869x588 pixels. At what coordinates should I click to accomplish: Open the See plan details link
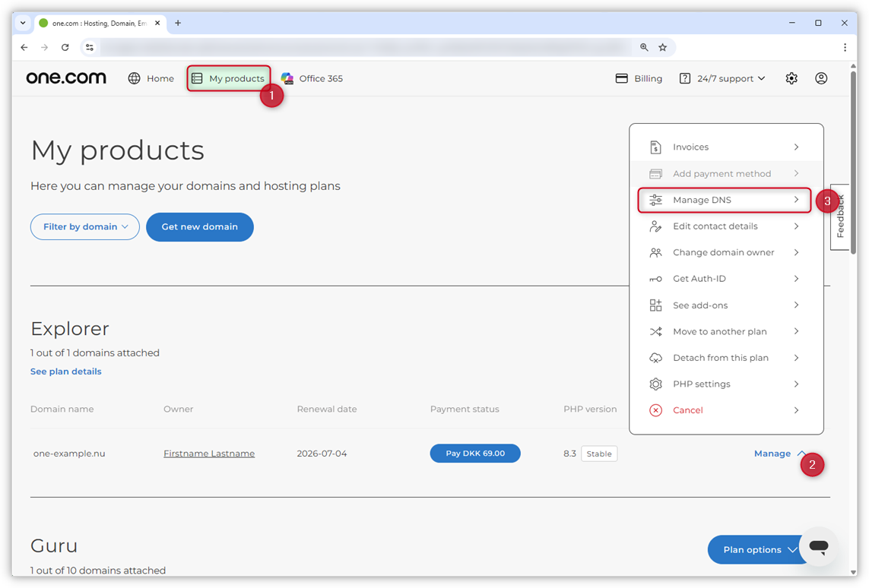(65, 371)
